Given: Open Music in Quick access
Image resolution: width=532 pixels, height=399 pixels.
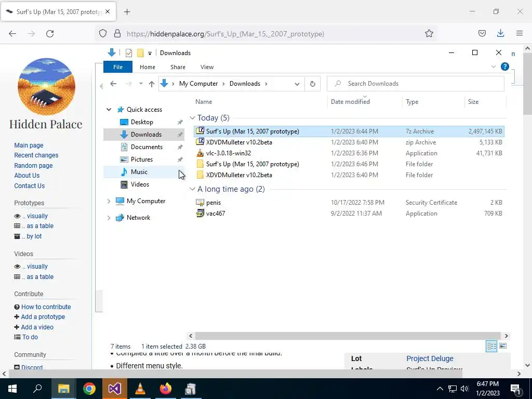Looking at the screenshot, I should click(139, 172).
